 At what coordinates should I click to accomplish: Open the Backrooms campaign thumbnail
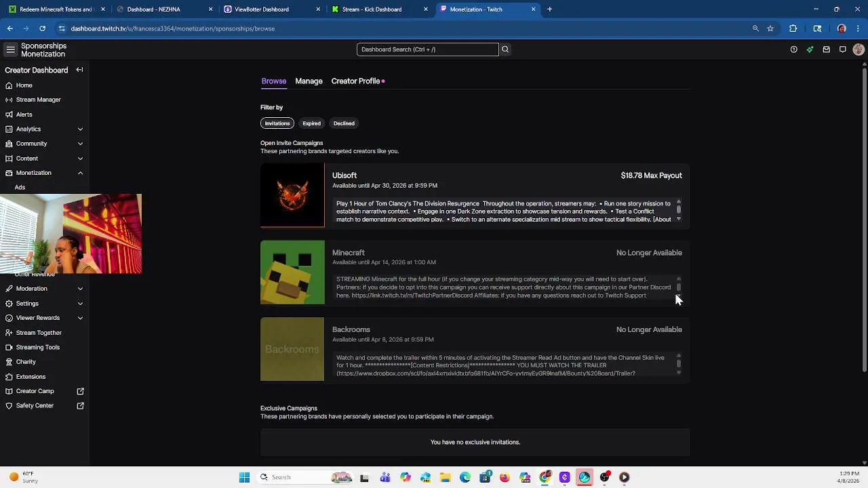pyautogui.click(x=292, y=349)
